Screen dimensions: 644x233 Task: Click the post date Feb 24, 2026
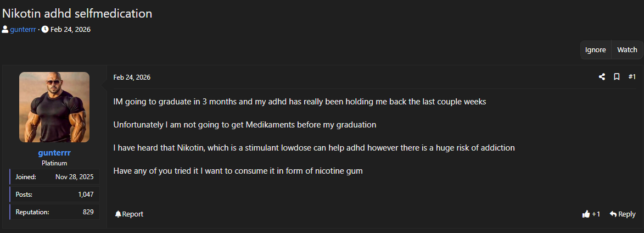132,77
